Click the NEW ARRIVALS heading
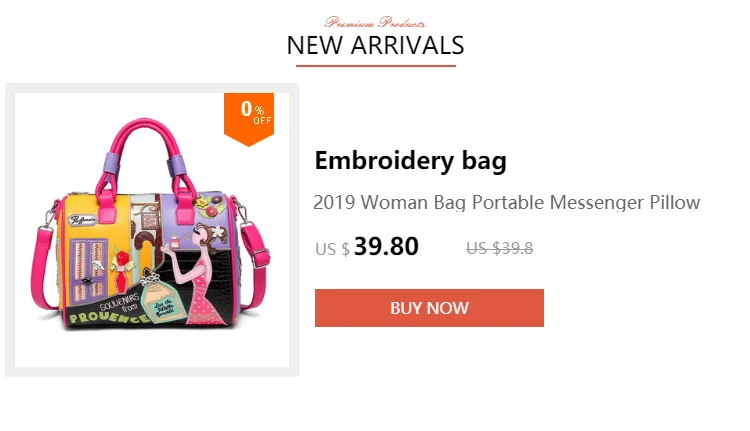 pos(375,45)
